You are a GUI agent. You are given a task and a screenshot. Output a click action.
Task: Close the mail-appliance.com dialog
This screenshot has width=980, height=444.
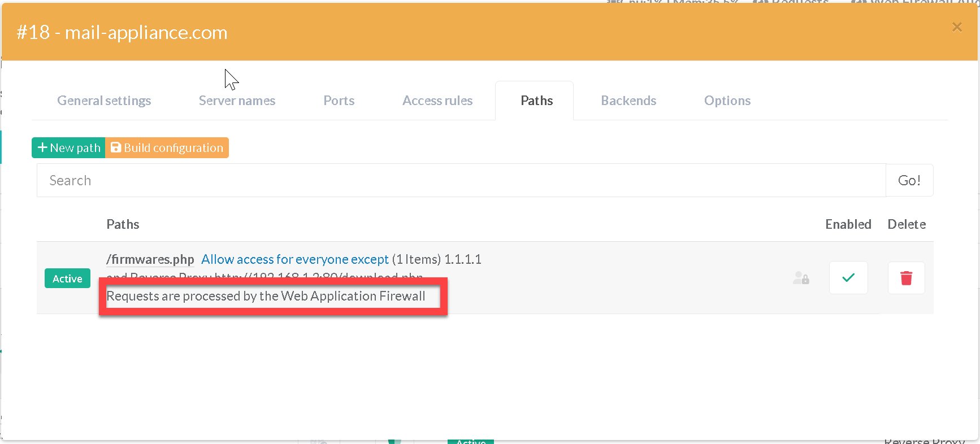[x=956, y=27]
